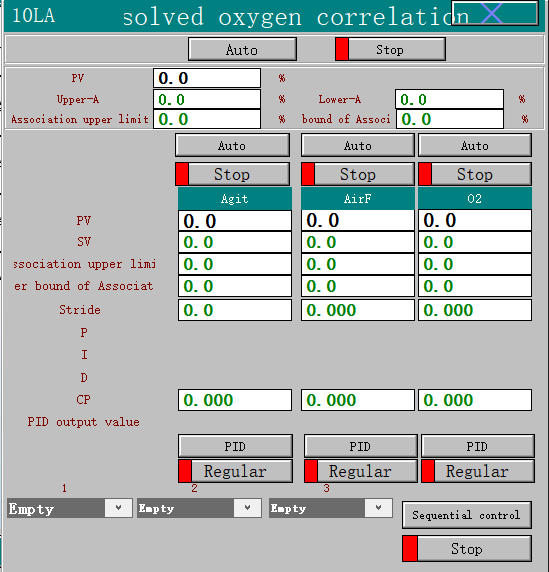549x572 pixels.
Task: Edit the Lower-A value field
Action: pos(449,99)
